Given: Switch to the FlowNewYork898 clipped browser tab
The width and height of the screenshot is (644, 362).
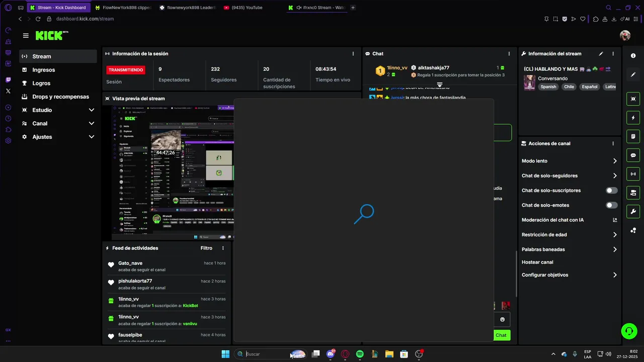Looking at the screenshot, I should pyautogui.click(x=123, y=8).
